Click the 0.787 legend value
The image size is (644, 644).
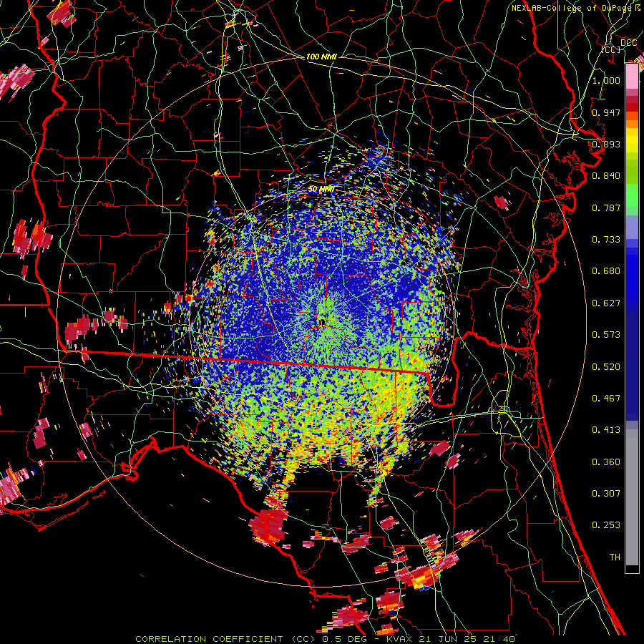[x=606, y=208]
